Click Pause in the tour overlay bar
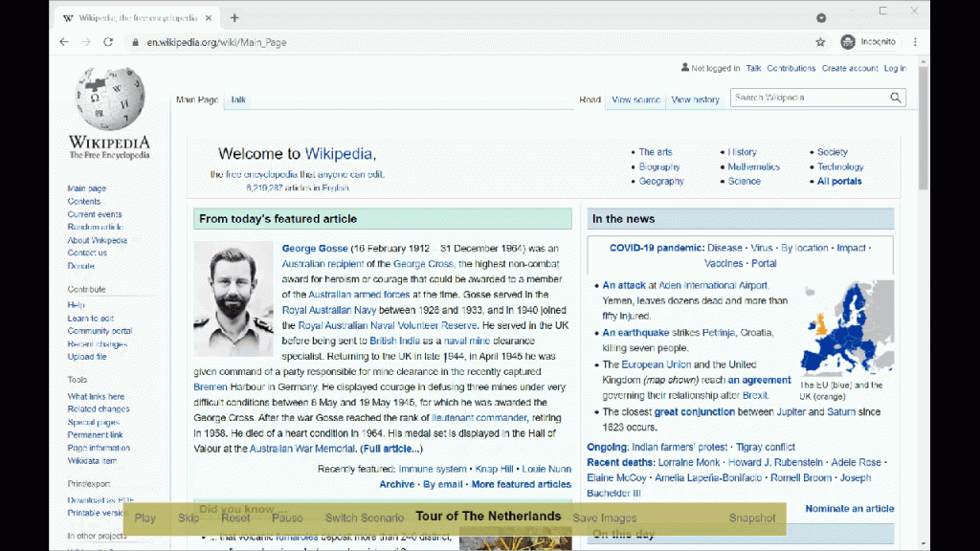 click(287, 518)
